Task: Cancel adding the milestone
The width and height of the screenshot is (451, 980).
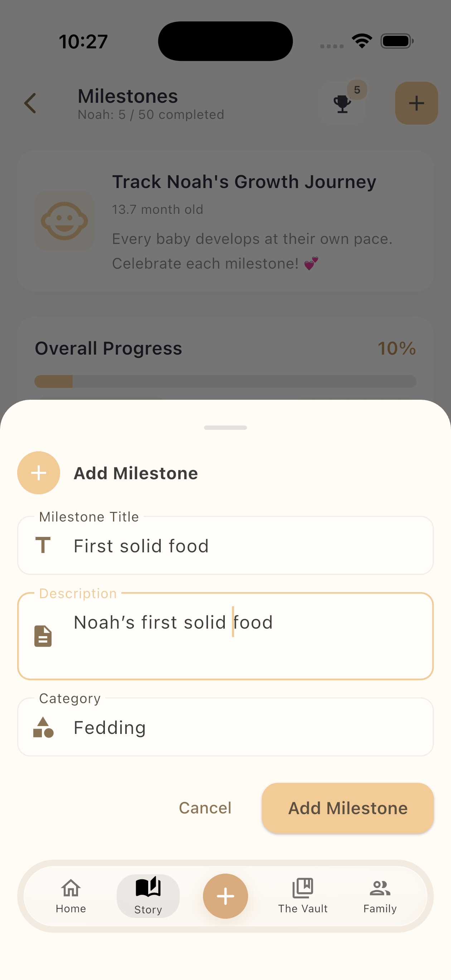Action: (x=205, y=808)
